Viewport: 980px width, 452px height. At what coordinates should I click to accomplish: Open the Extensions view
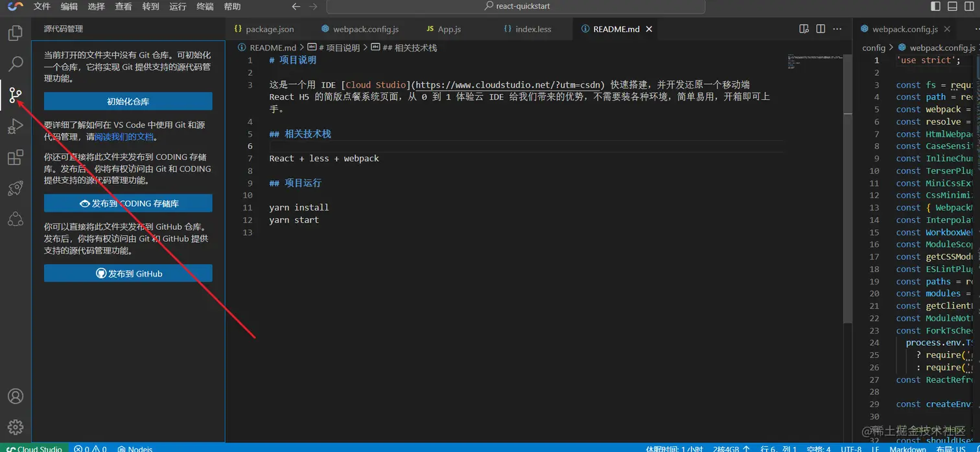pos(16,157)
